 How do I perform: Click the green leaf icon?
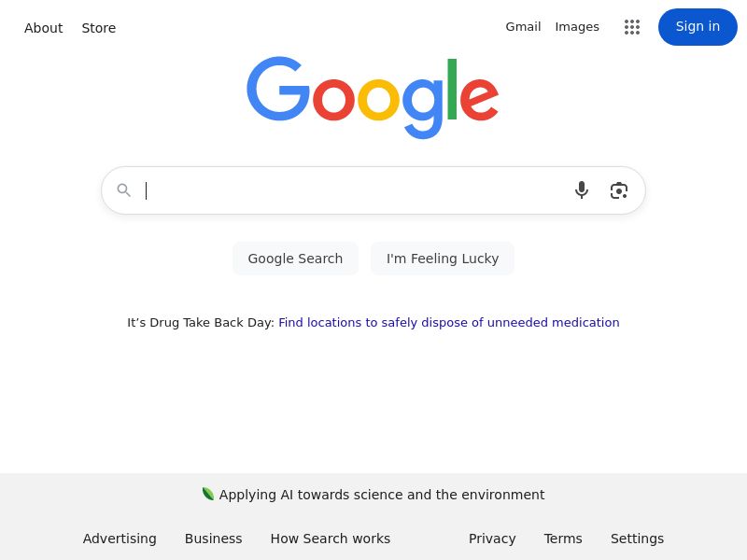tap(208, 494)
